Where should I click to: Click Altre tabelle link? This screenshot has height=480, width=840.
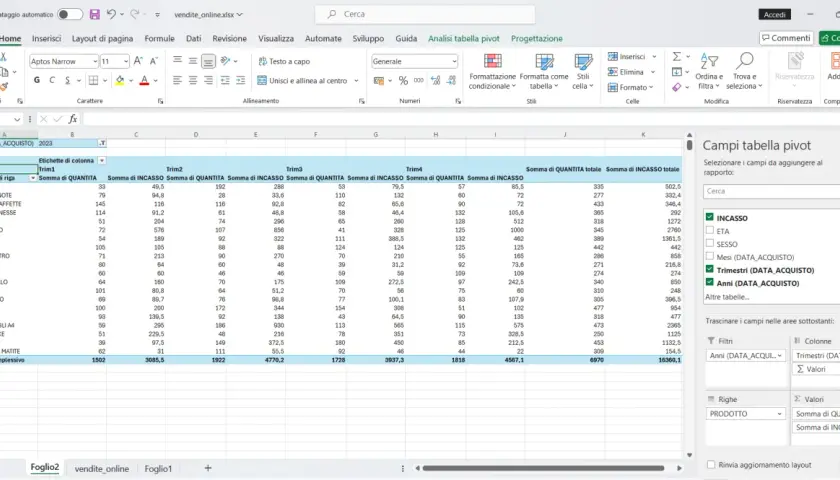(x=727, y=297)
